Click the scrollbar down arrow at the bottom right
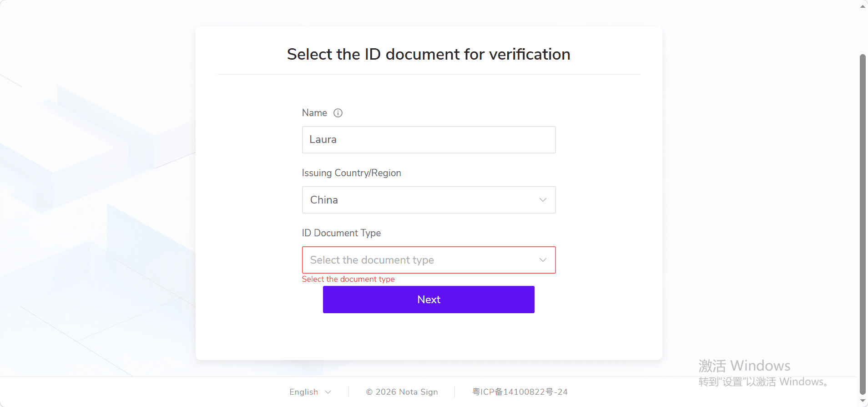The image size is (868, 407). coord(863,401)
